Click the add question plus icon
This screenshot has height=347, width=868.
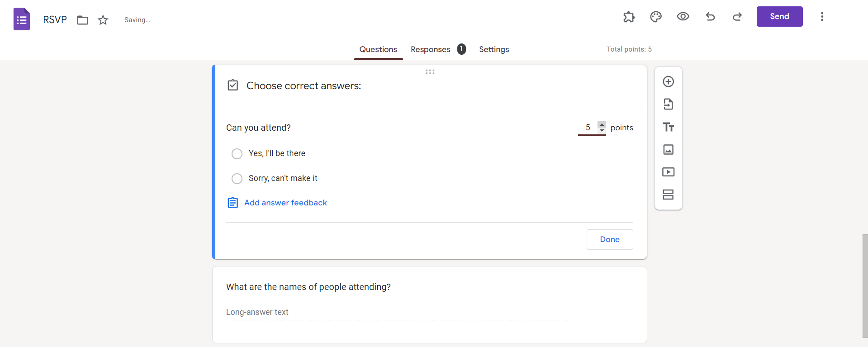[x=668, y=81]
